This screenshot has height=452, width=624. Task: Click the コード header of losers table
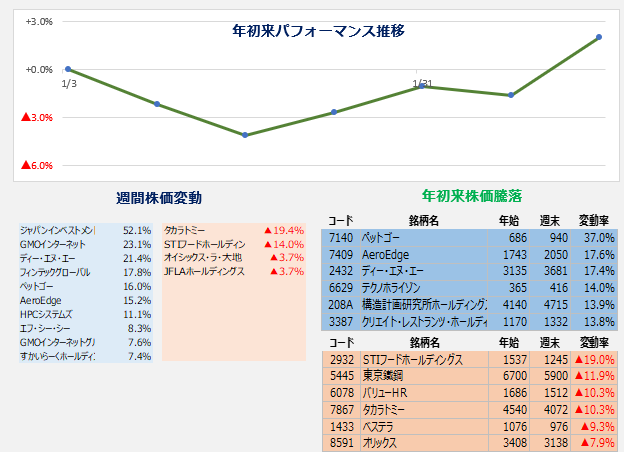[341, 343]
